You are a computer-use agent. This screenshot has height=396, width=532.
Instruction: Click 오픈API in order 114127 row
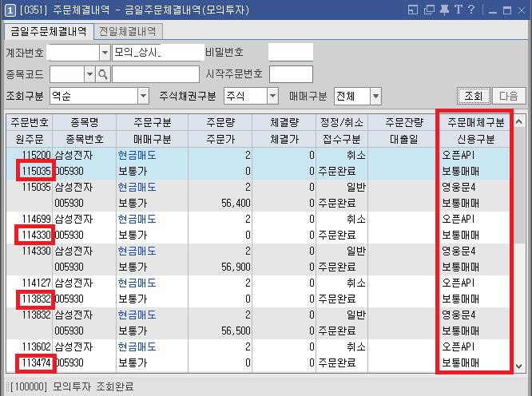(458, 283)
